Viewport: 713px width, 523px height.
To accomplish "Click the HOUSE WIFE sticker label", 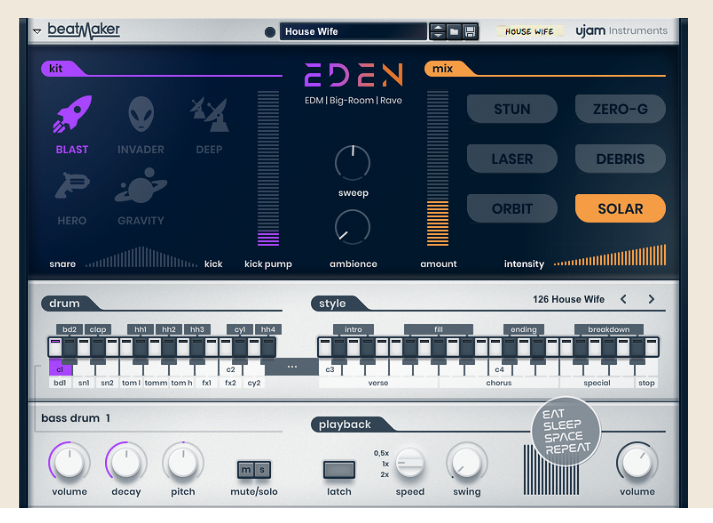I will [529, 31].
